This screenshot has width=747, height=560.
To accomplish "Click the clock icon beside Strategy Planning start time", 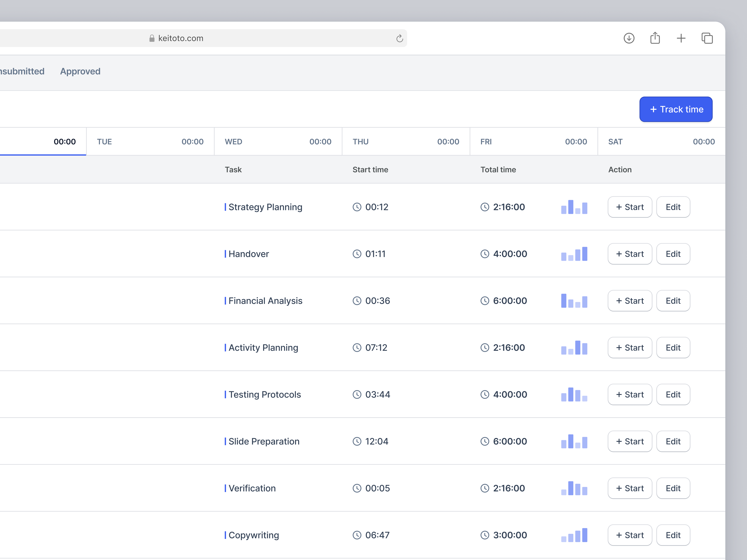I will coord(357,207).
